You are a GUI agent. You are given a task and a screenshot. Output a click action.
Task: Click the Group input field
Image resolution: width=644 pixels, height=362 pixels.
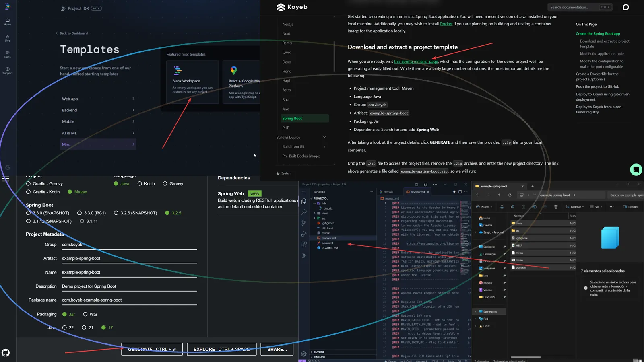tap(129, 245)
